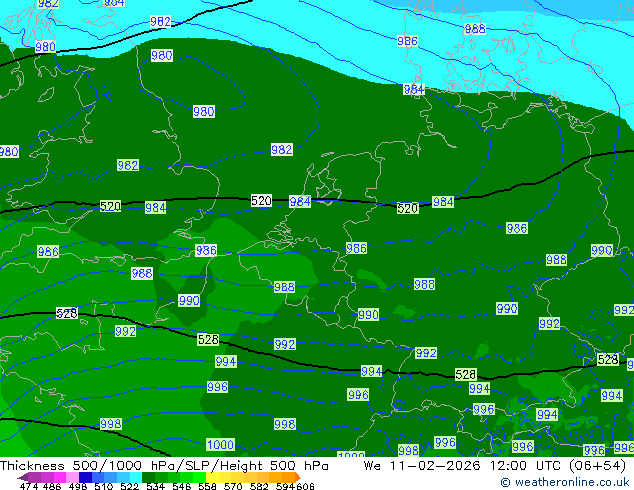This screenshot has height=490, width=634.
Task: Click the legend value 510
Action: (x=104, y=487)
